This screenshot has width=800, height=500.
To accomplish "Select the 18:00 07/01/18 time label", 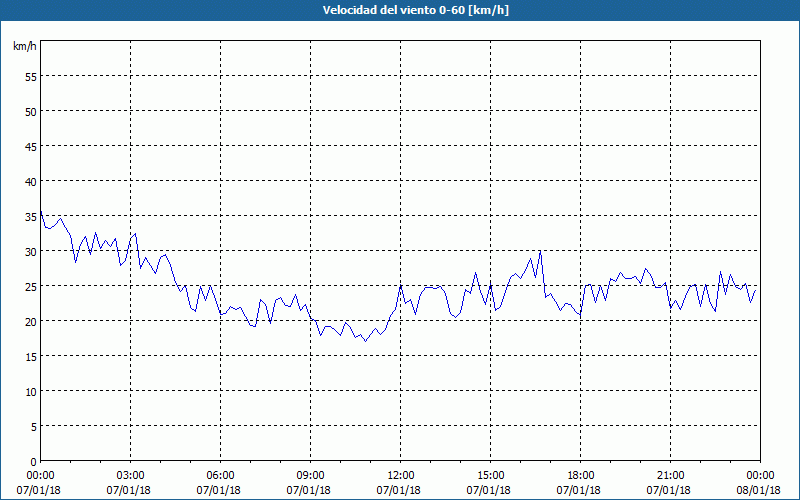I will coord(579,483).
